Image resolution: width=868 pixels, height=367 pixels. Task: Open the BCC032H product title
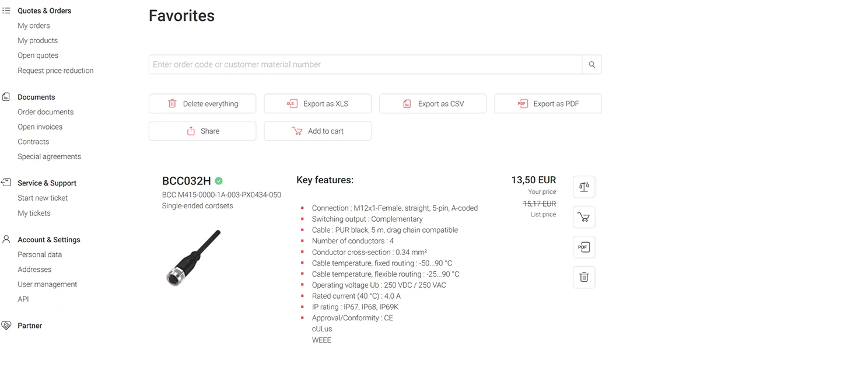point(186,181)
